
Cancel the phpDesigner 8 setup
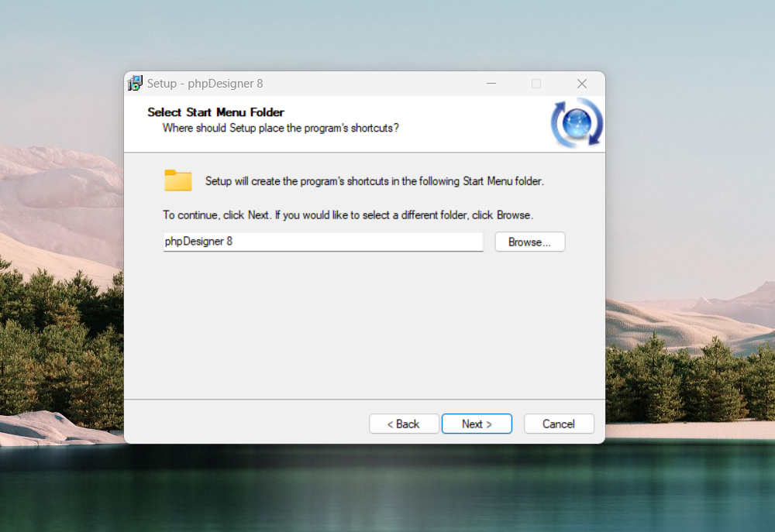(559, 424)
